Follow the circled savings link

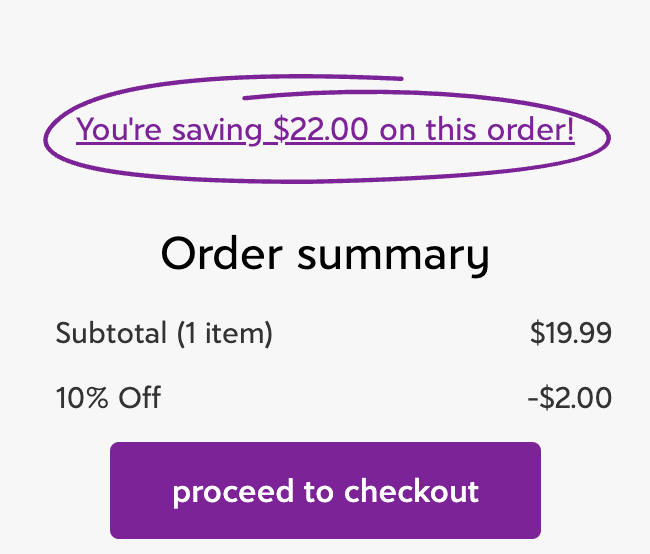coord(325,130)
